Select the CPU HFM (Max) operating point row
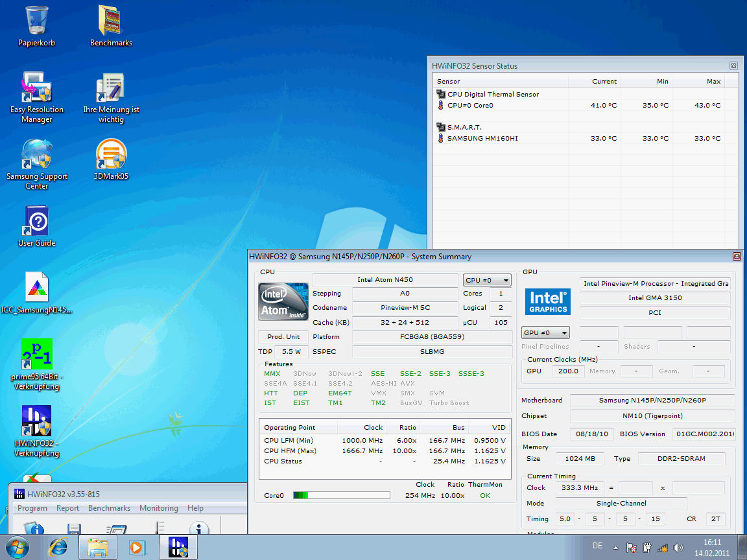This screenshot has width=747, height=560. click(385, 451)
